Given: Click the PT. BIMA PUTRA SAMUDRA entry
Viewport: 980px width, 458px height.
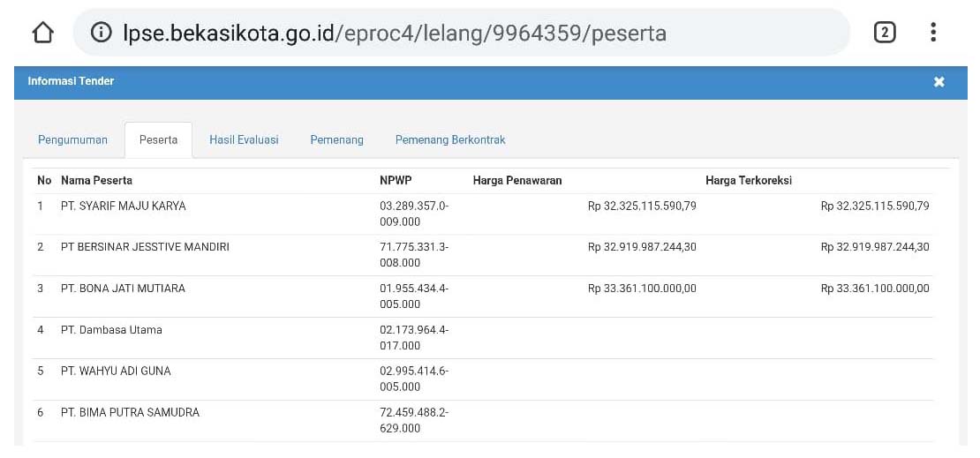Looking at the screenshot, I should (x=130, y=412).
